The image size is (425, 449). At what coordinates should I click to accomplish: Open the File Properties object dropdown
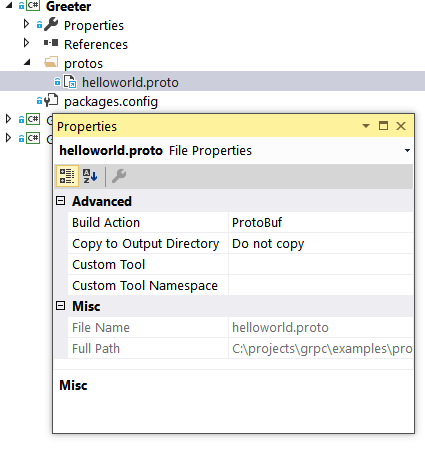pyautogui.click(x=407, y=151)
